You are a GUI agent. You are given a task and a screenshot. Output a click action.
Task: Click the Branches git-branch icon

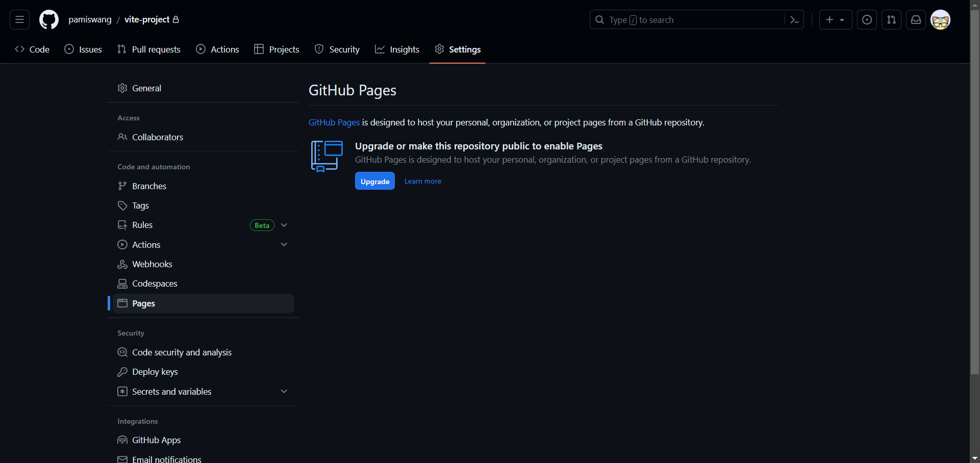[x=122, y=186]
